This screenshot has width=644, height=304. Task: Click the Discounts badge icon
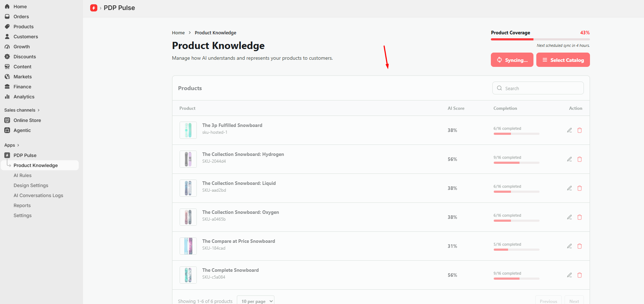(7, 57)
